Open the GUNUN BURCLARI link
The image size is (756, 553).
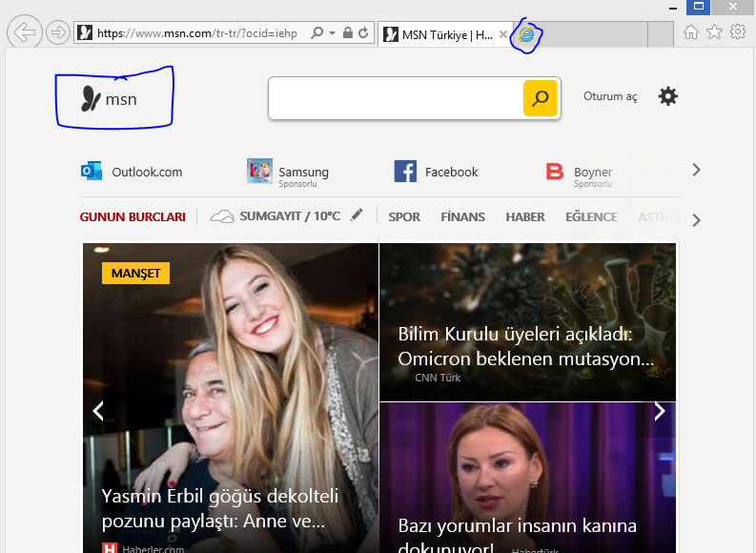coord(133,217)
